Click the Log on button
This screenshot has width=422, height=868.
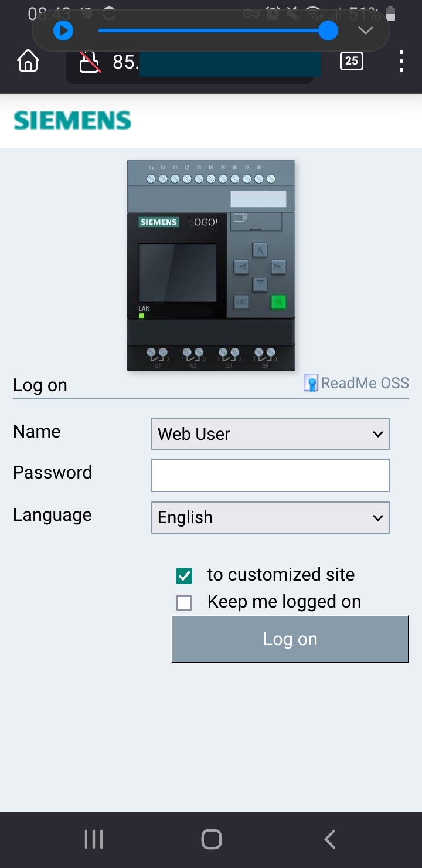point(290,639)
